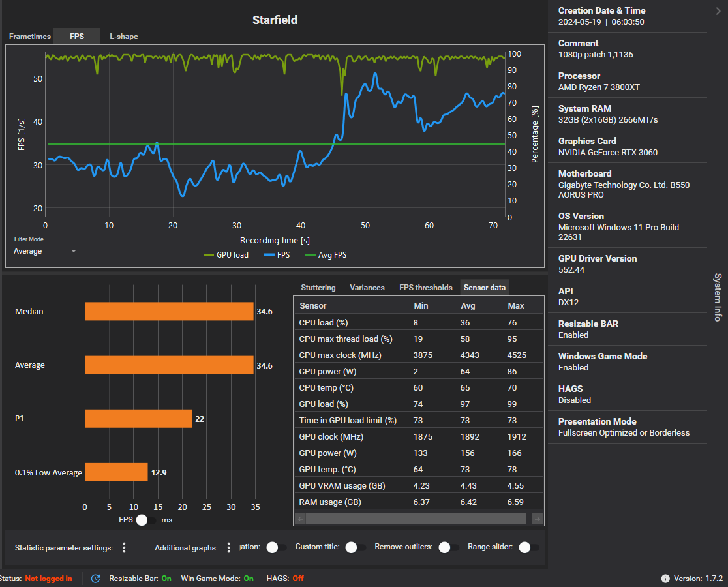
Task: Enable the Remove outliers switch
Action: click(449, 548)
